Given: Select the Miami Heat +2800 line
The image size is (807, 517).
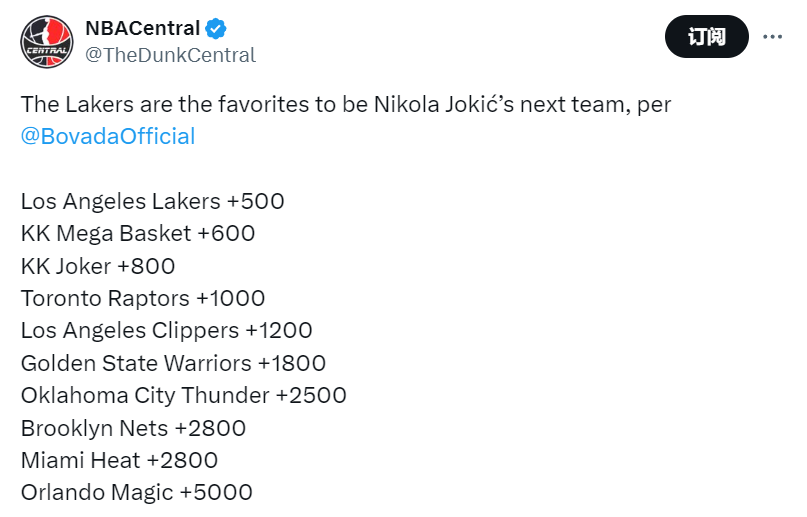Looking at the screenshot, I should pos(119,460).
